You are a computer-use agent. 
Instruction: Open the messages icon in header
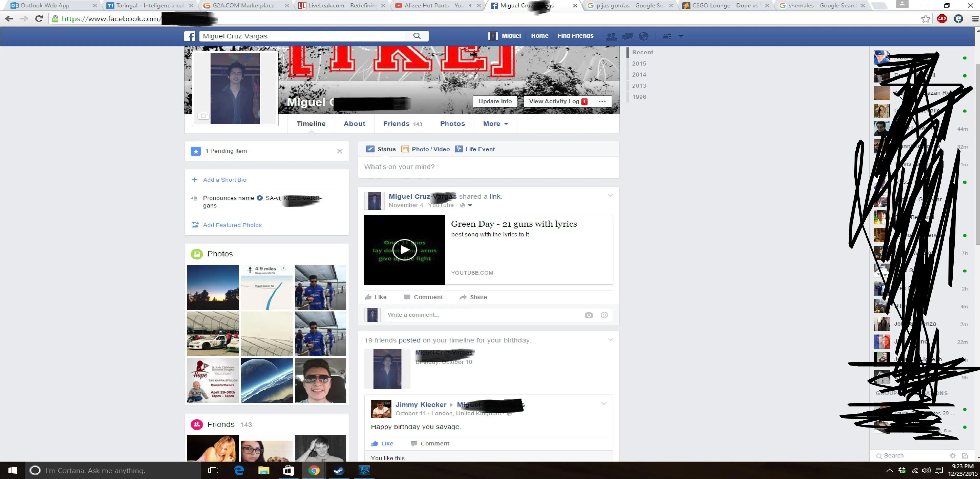627,36
